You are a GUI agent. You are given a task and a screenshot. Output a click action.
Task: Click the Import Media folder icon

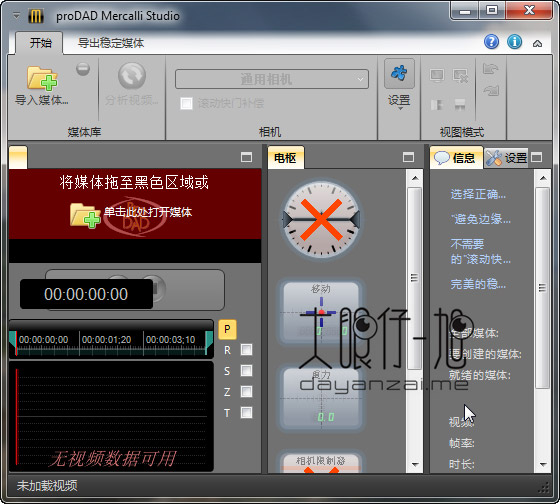[42, 78]
